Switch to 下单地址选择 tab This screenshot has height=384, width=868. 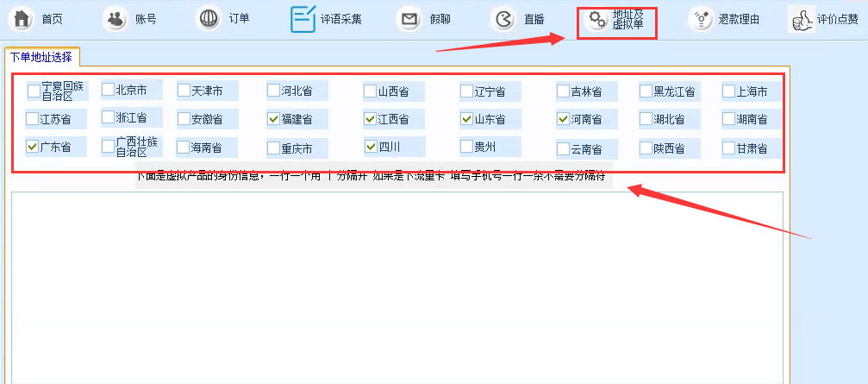41,56
